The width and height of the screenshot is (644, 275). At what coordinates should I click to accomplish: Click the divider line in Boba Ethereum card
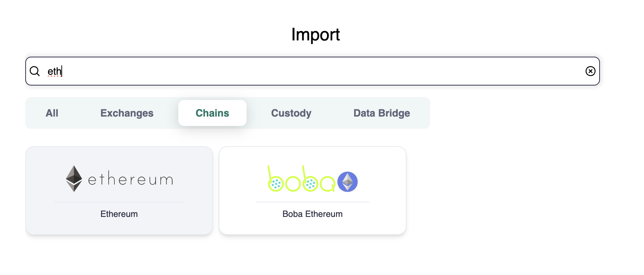coord(312,202)
